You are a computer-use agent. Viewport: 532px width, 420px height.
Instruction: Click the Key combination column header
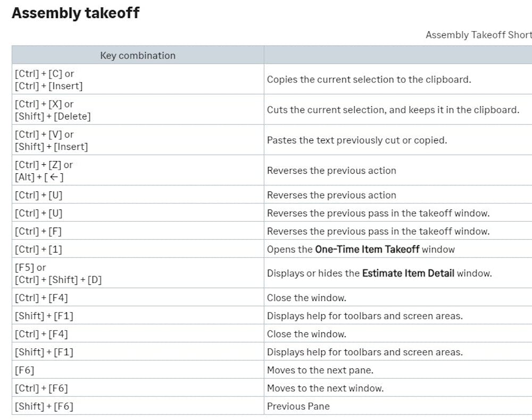(138, 55)
